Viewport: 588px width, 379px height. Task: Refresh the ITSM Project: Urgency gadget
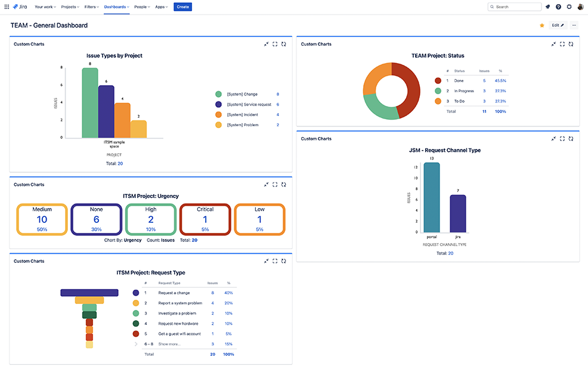pos(283,185)
